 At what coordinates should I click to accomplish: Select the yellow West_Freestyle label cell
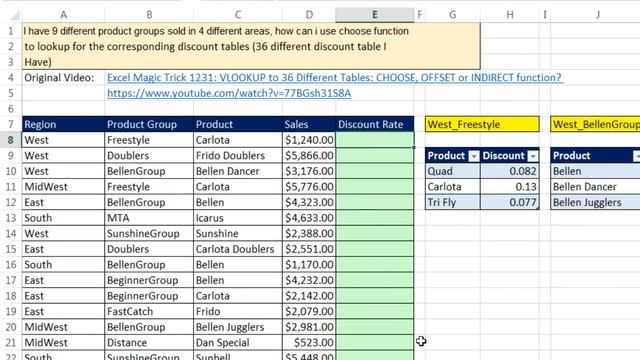(482, 124)
